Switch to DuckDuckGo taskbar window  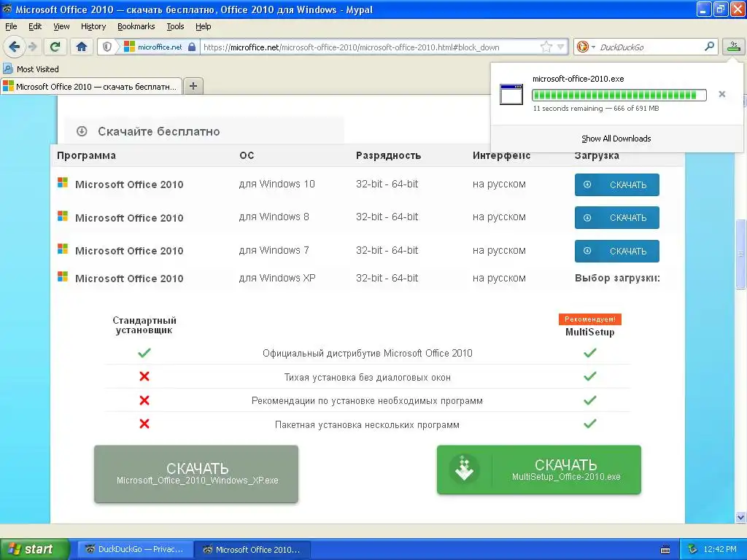[135, 549]
